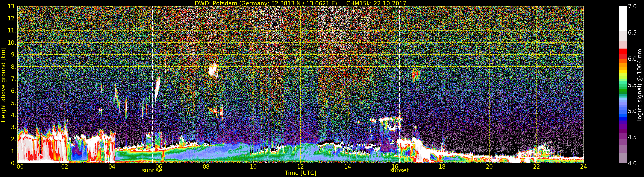This screenshot has height=177, width=644.
Task: Click the dashed white sunrise marker line
Action: [152, 85]
